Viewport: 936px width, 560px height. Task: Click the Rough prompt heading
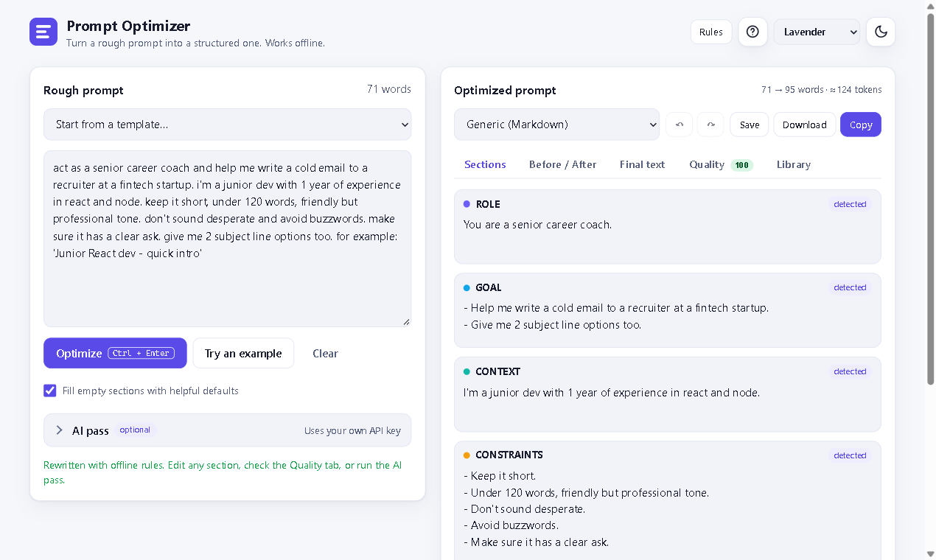(83, 90)
